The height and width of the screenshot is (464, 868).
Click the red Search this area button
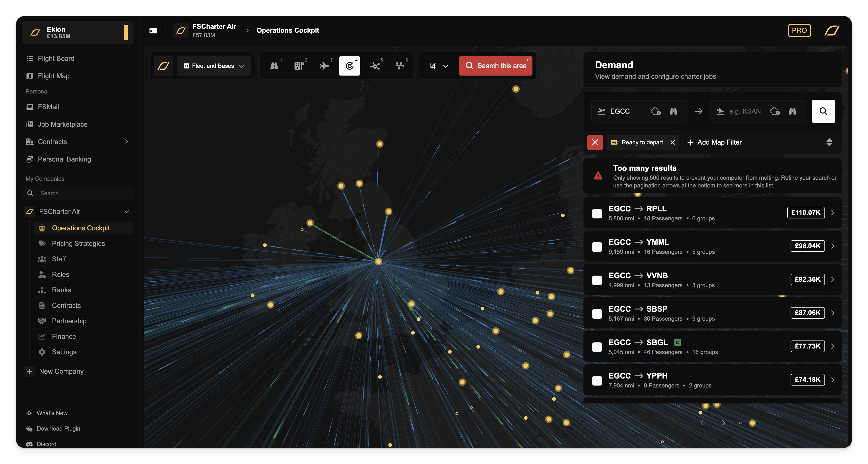495,66
